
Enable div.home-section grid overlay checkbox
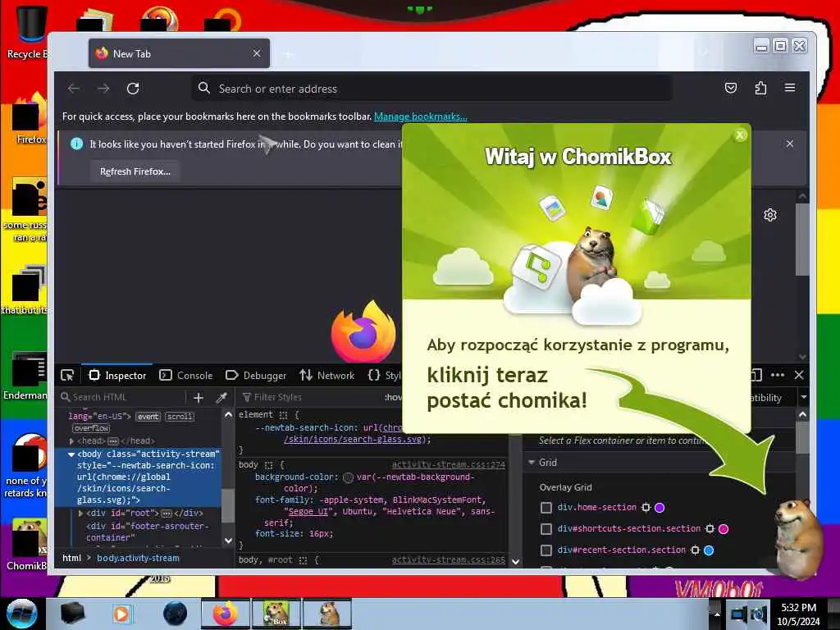tap(546, 507)
